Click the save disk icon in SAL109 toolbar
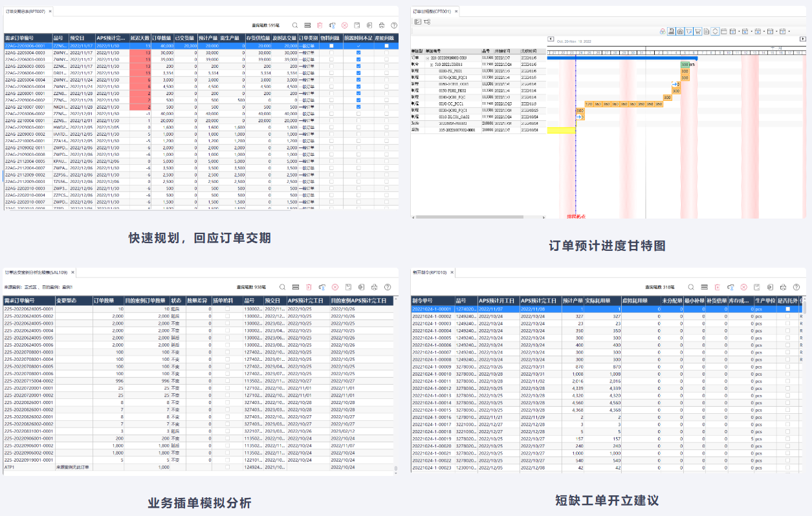Viewport: 812px width, 516px height. (x=348, y=287)
